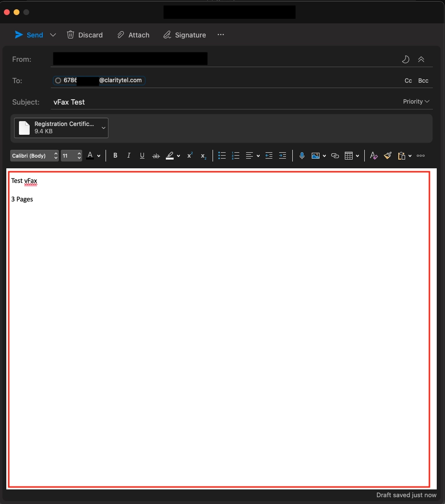
Task: Apply the text highlight color
Action: 170,156
